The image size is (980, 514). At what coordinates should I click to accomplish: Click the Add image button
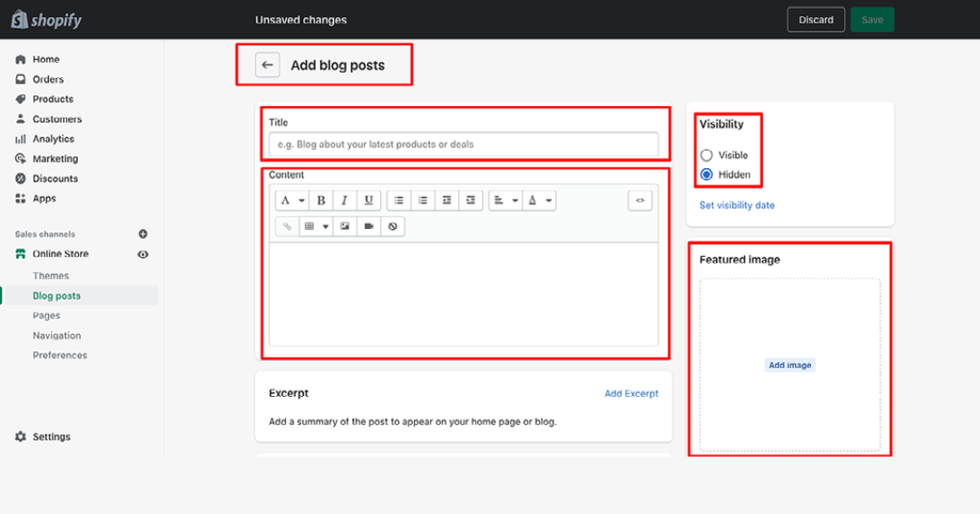[790, 365]
